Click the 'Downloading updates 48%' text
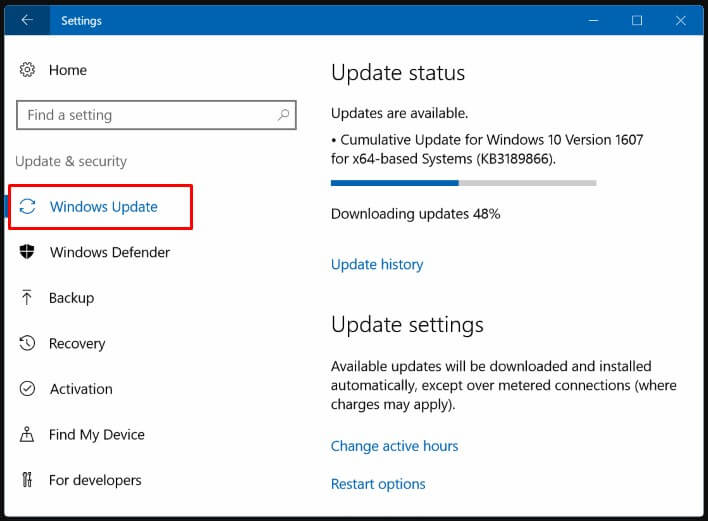This screenshot has height=521, width=708. pos(415,214)
